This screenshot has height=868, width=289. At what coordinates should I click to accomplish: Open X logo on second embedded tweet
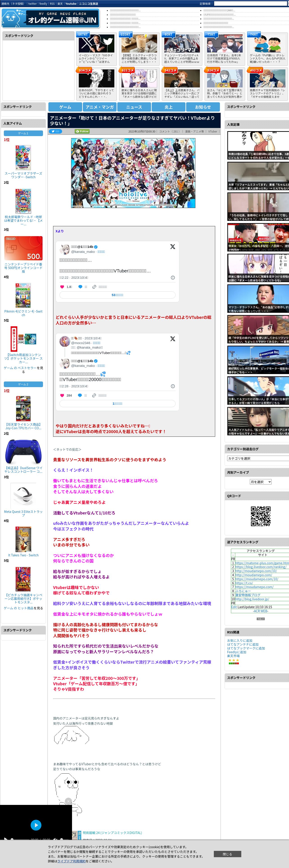[173, 339]
